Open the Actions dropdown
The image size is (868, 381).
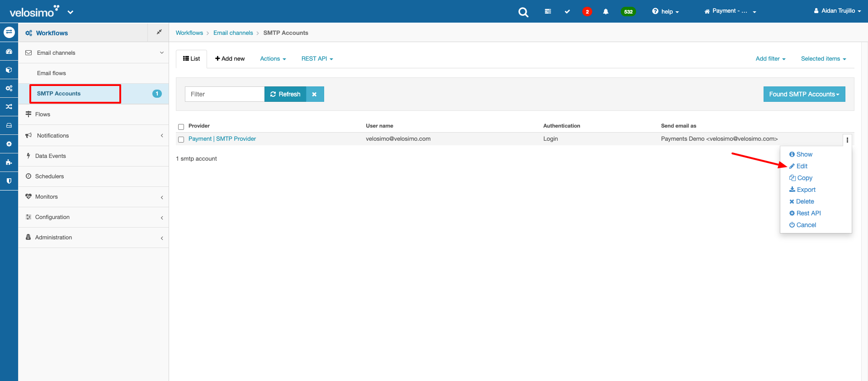273,59
